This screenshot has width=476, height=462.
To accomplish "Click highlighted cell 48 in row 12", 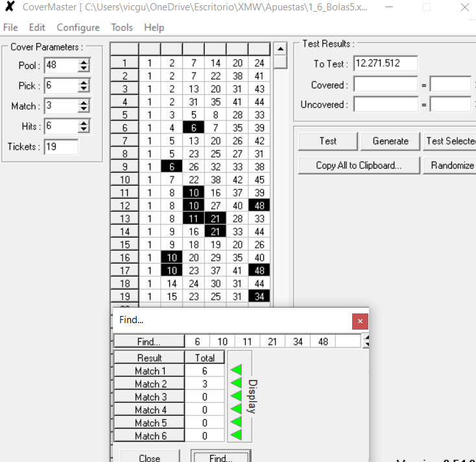I will [259, 206].
